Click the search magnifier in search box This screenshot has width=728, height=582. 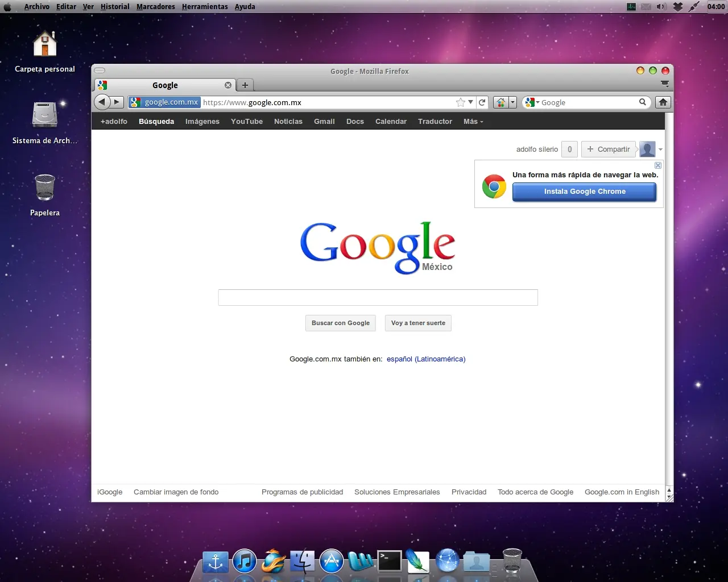tap(643, 102)
